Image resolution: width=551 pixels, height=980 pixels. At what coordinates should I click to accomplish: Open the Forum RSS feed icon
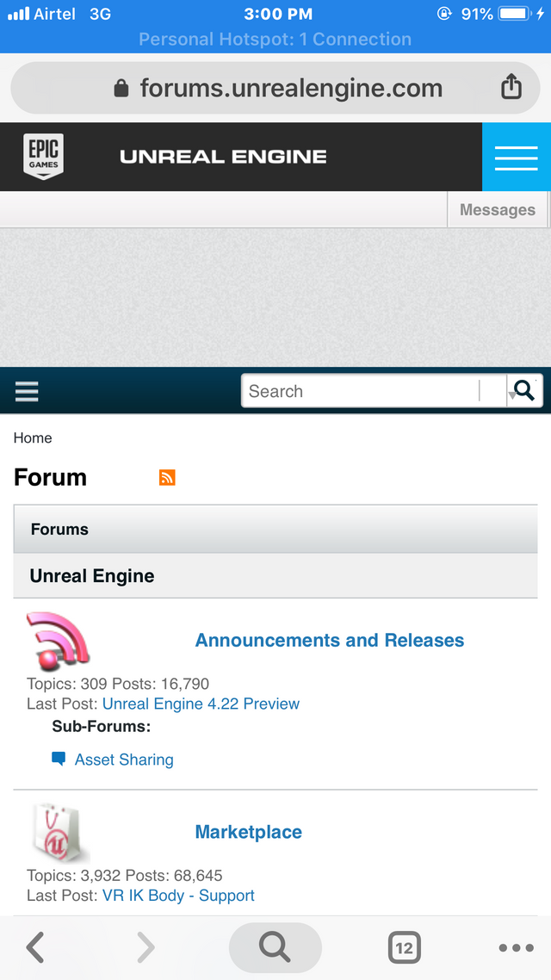[x=167, y=477]
